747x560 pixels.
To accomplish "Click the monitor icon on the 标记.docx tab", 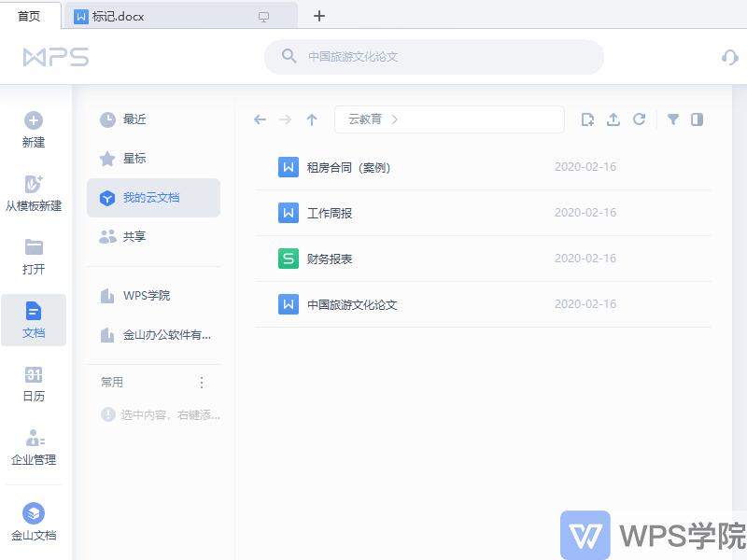I will (263, 17).
